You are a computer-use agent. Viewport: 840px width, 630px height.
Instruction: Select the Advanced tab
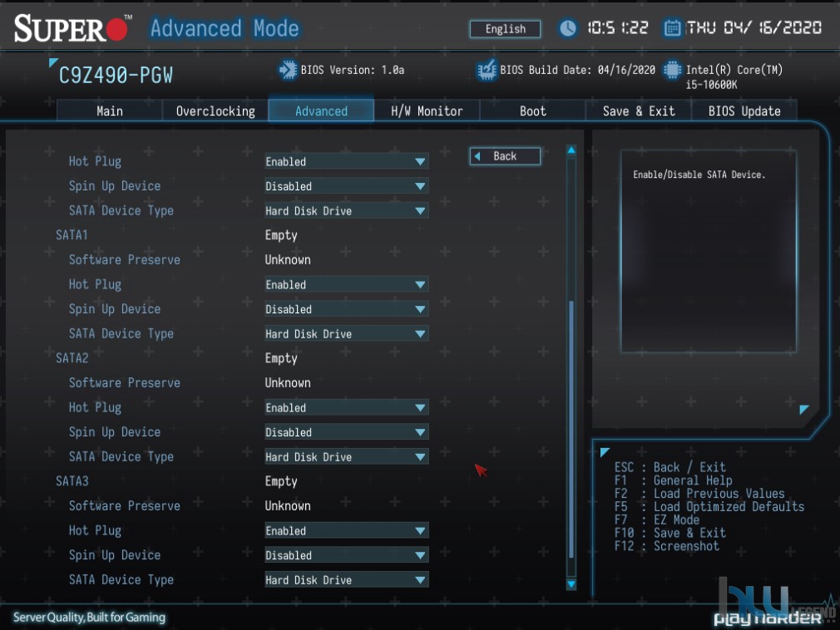321,111
